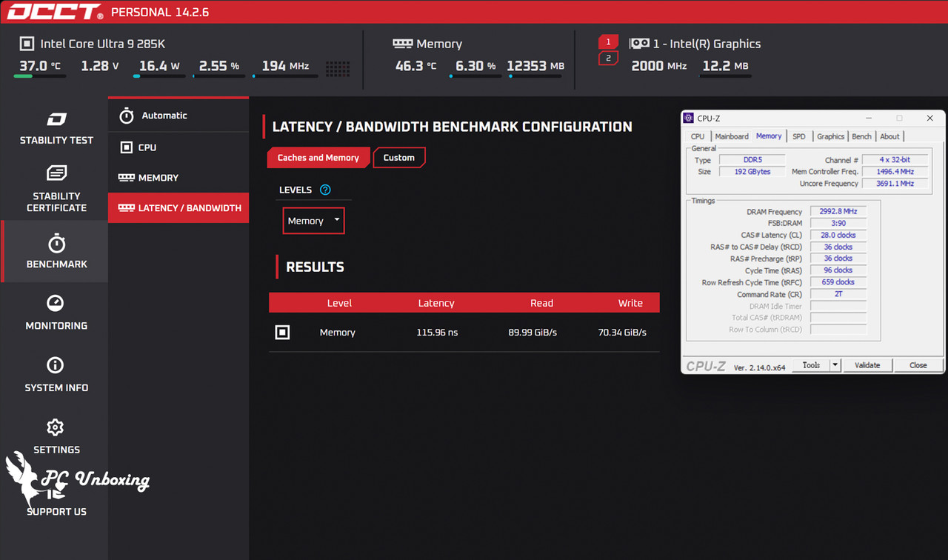Select the Latency / Bandwidth benchmark entry
This screenshot has width=948, height=560.
coord(178,208)
